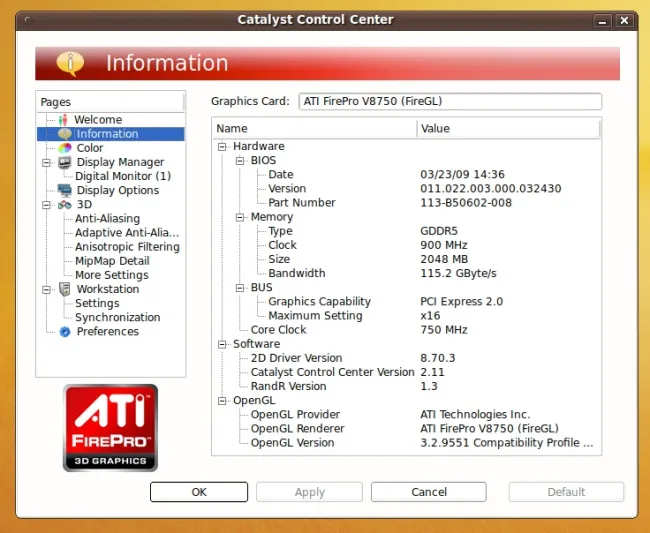Click the info bubble icon in the header

pyautogui.click(x=71, y=64)
